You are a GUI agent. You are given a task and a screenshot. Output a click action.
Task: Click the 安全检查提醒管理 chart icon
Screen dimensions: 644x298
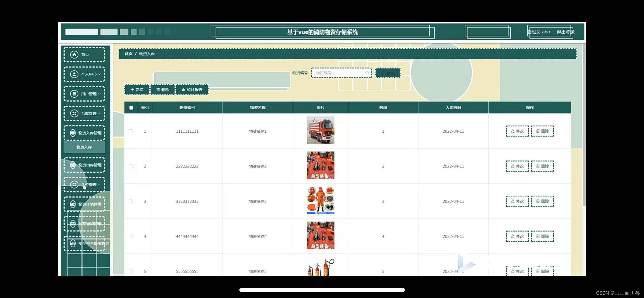tap(73, 243)
